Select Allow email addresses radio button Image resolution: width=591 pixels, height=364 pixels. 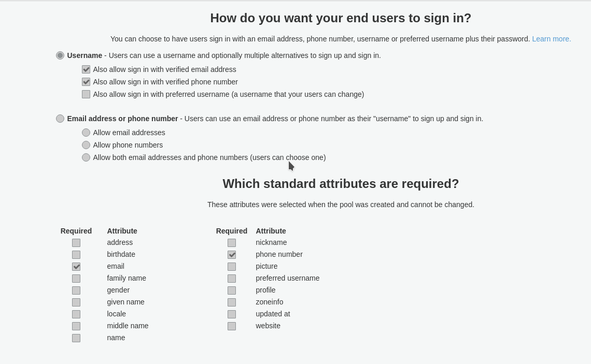86,133
